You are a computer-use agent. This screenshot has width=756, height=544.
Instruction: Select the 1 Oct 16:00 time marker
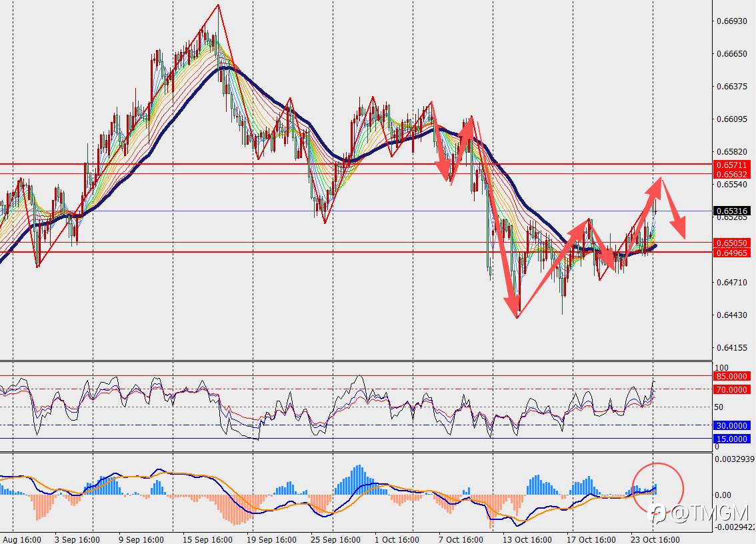coord(397,539)
